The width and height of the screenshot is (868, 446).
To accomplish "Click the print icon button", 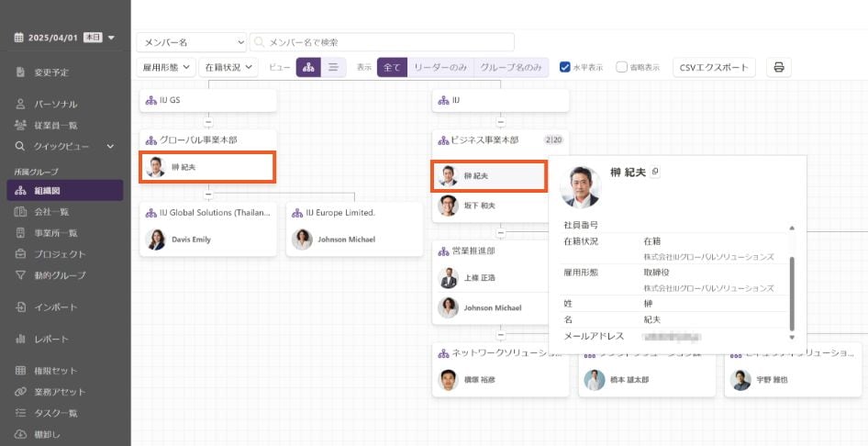I will coord(778,67).
